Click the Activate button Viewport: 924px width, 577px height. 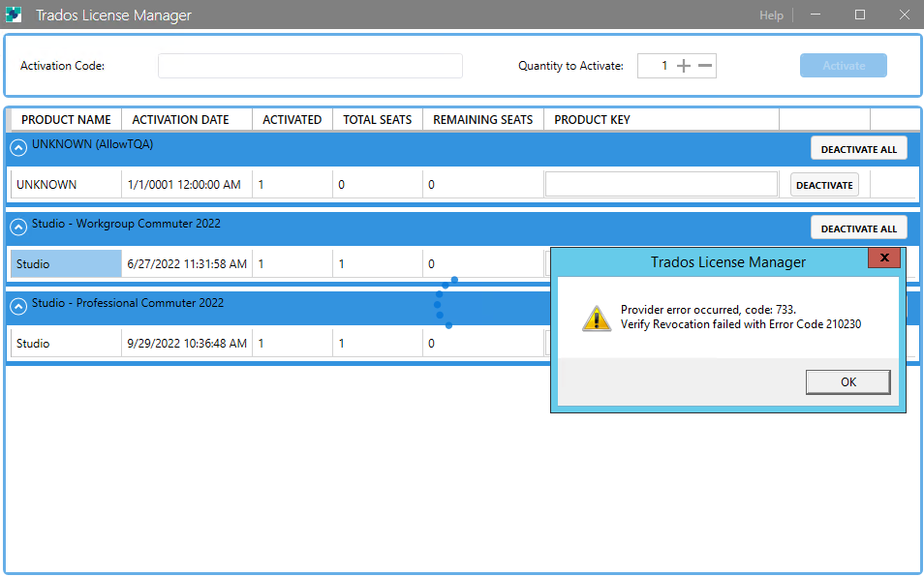click(x=844, y=66)
